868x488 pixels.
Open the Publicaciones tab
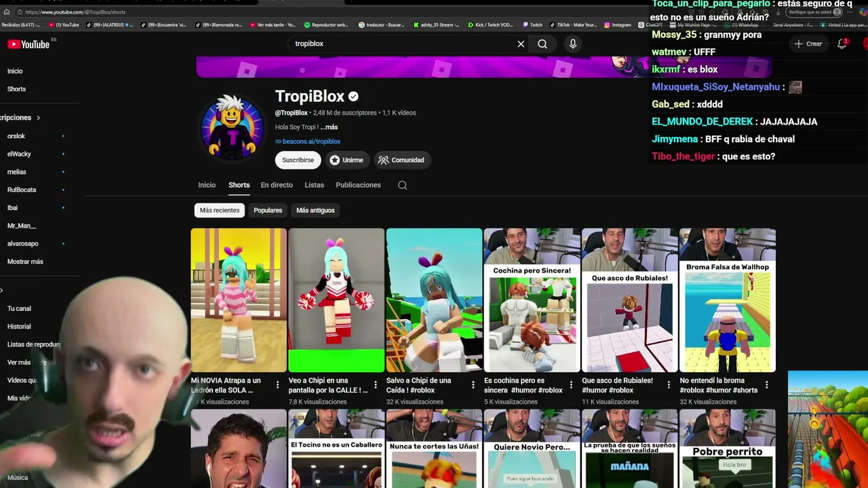click(358, 185)
